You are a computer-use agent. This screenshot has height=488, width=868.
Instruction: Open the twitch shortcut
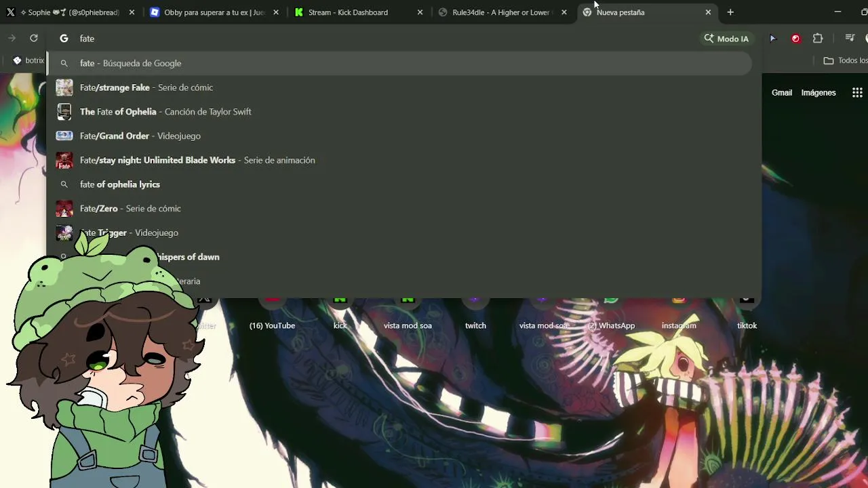[475, 313]
